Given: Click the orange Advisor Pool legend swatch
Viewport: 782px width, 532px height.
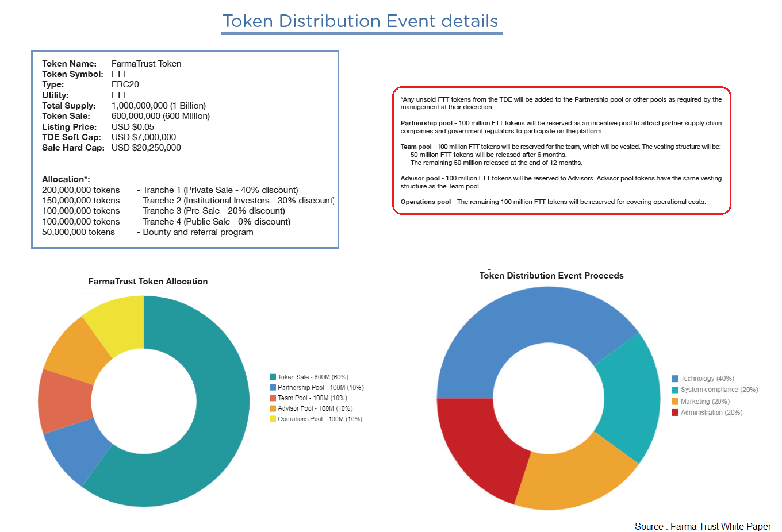Looking at the screenshot, I should coord(273,408).
